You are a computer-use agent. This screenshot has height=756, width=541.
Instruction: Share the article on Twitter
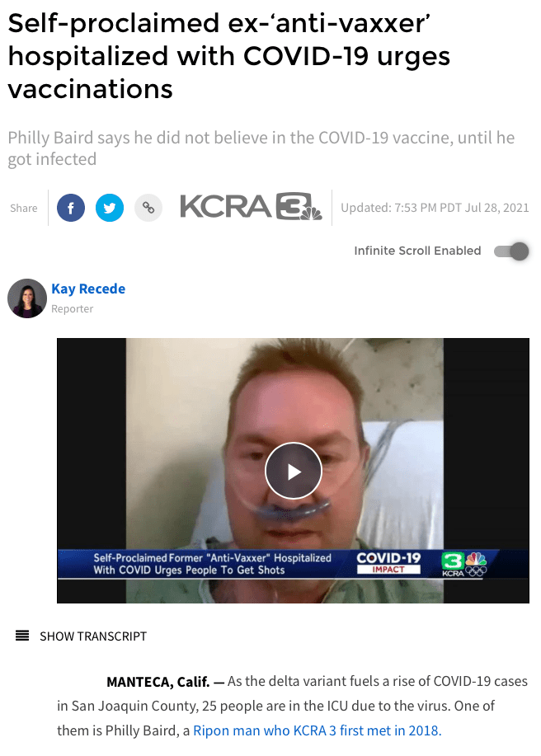(x=110, y=208)
